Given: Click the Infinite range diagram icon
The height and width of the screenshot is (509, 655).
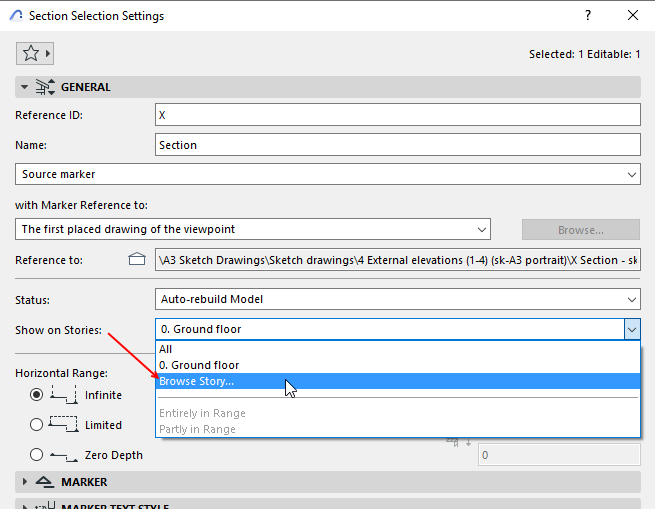Looking at the screenshot, I should click(64, 395).
